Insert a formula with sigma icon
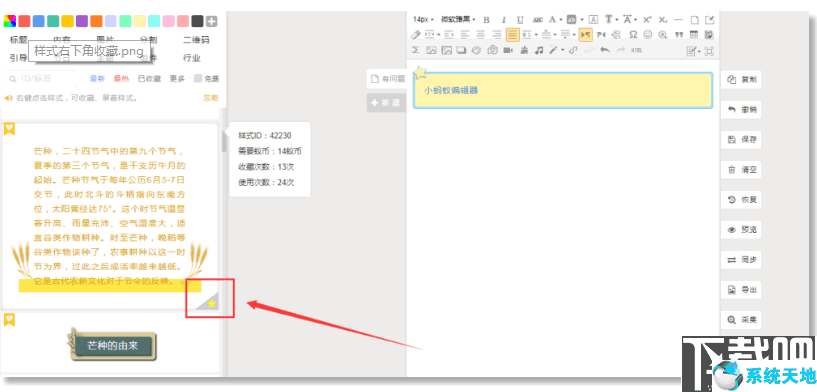This screenshot has width=817, height=392. click(x=415, y=50)
